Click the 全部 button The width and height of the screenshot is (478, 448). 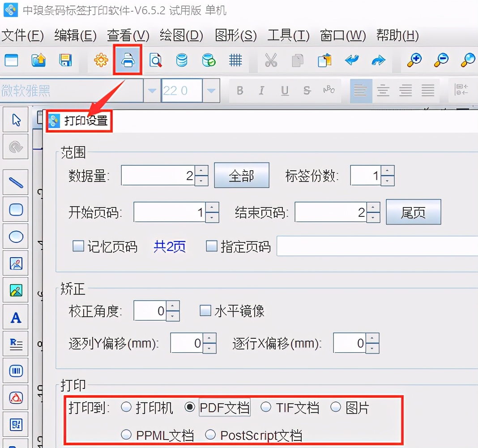(x=242, y=175)
